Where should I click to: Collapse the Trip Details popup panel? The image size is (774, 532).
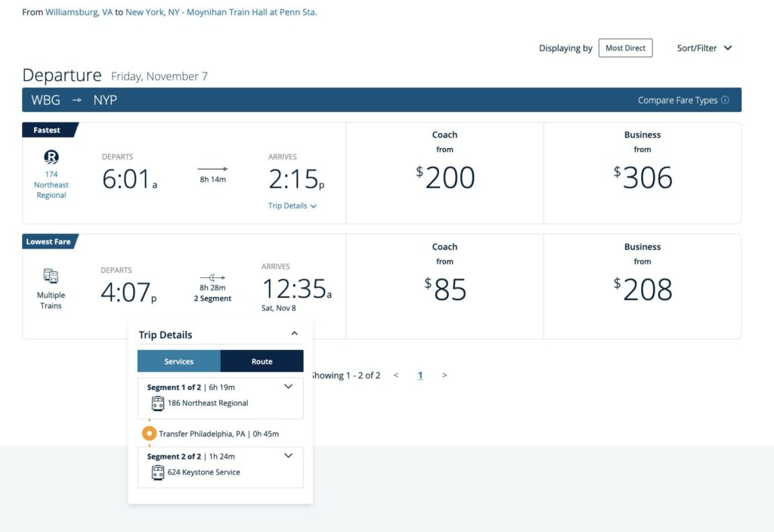pyautogui.click(x=295, y=334)
